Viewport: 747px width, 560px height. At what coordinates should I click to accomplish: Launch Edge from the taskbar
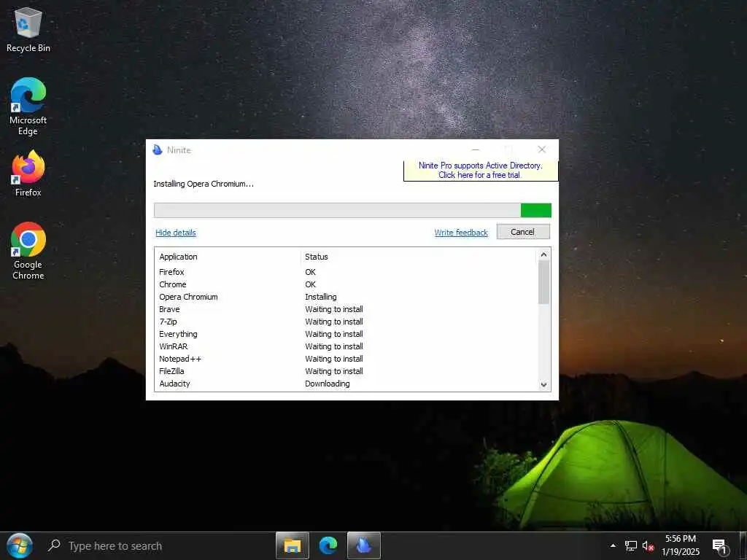328,545
